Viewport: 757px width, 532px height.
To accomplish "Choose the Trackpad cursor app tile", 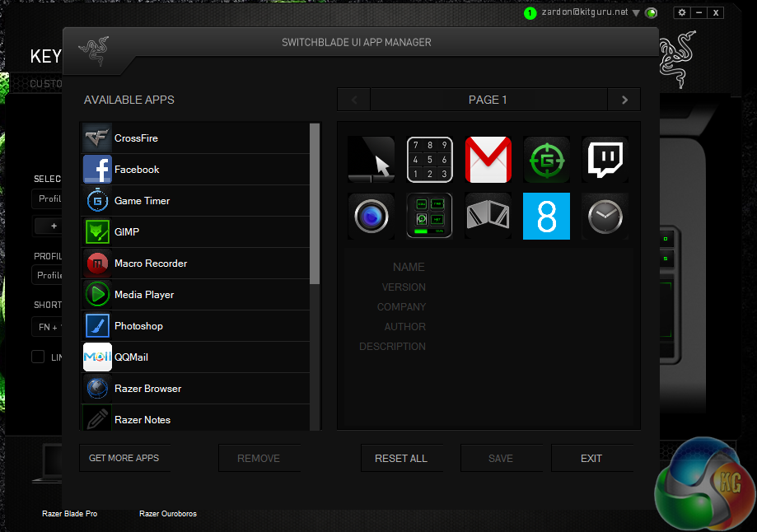I will [x=371, y=159].
